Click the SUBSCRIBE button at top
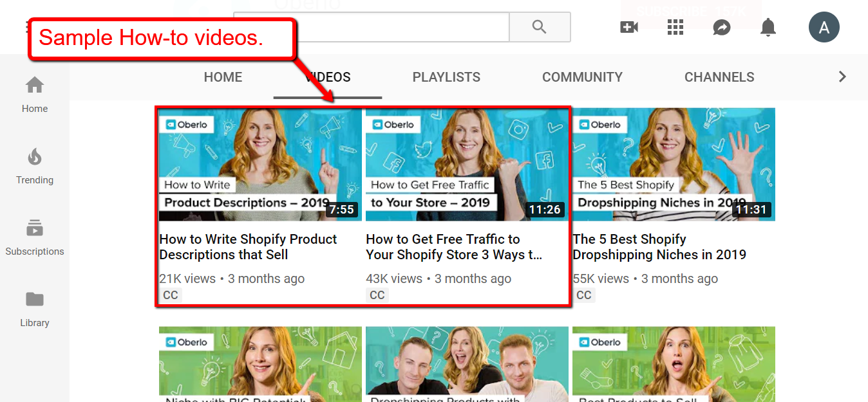Screen dimensions: 868x402 click(691, 11)
